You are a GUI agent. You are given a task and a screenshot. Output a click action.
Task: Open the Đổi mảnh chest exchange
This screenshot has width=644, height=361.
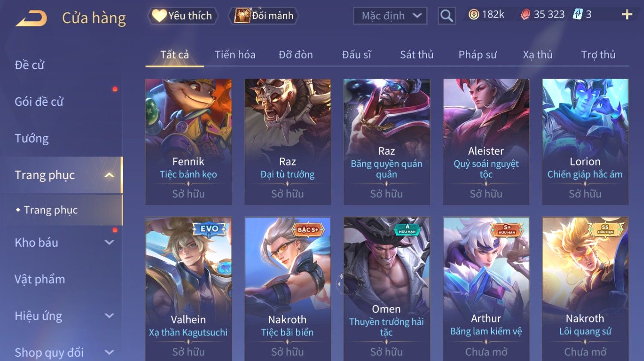pos(265,16)
